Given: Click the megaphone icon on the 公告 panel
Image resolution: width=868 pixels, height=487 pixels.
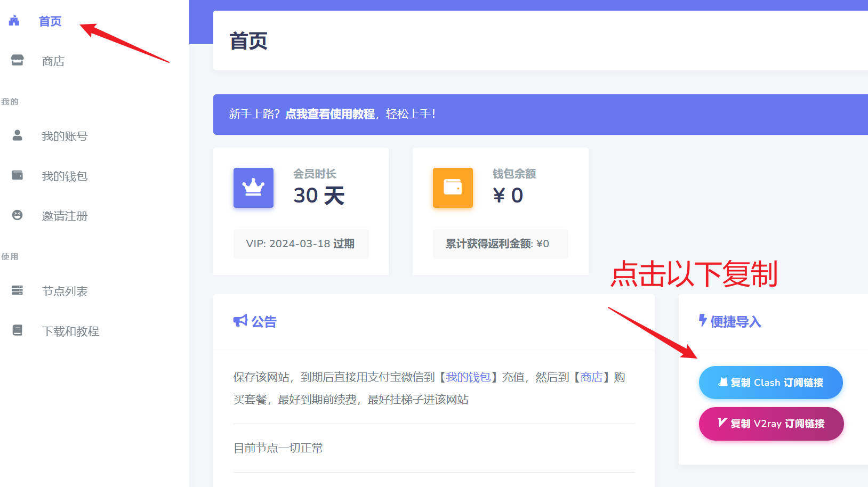Looking at the screenshot, I should coord(240,320).
